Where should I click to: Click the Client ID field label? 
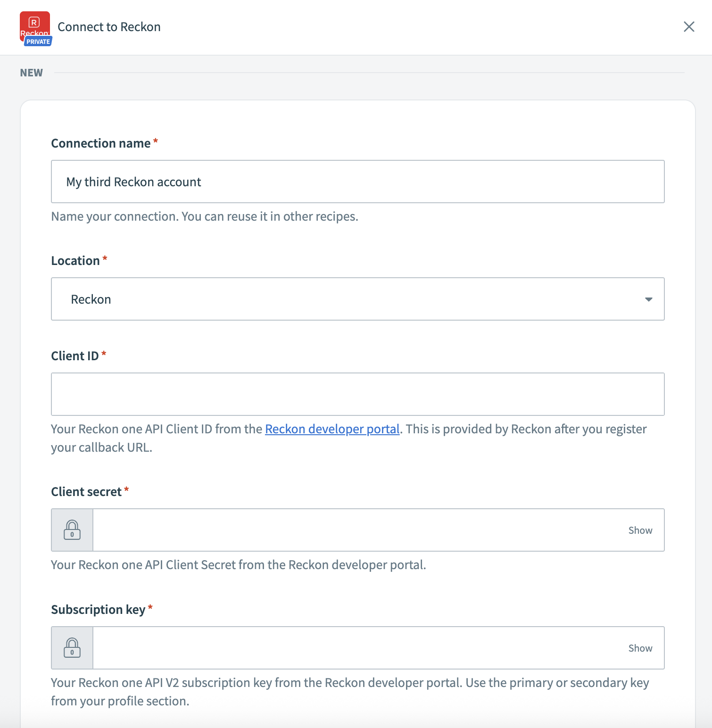tap(75, 356)
